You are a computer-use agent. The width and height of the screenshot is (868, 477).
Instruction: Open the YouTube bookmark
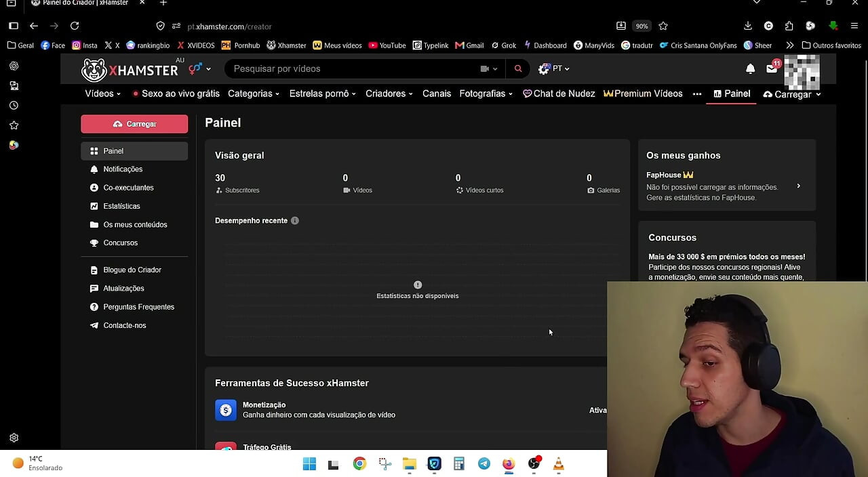tap(387, 45)
